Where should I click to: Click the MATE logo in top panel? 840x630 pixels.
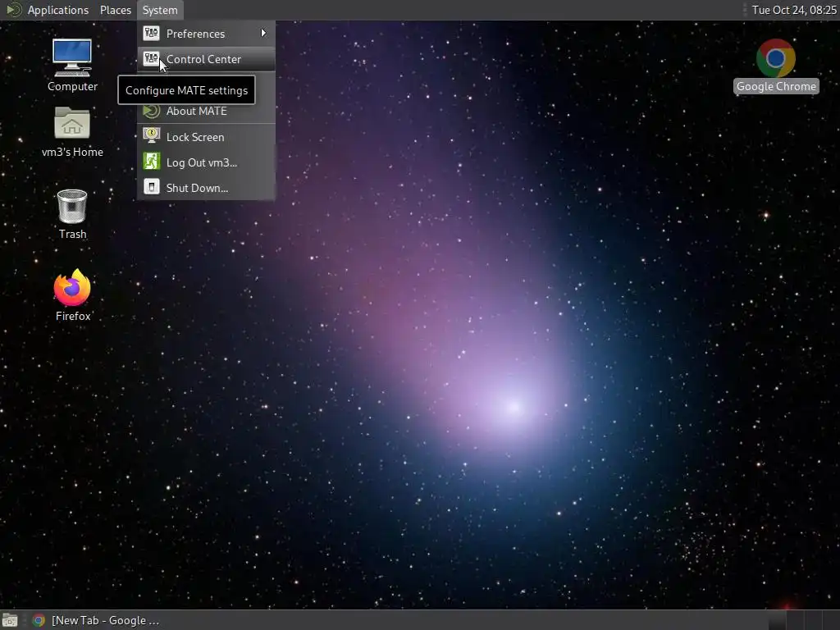click(x=14, y=10)
